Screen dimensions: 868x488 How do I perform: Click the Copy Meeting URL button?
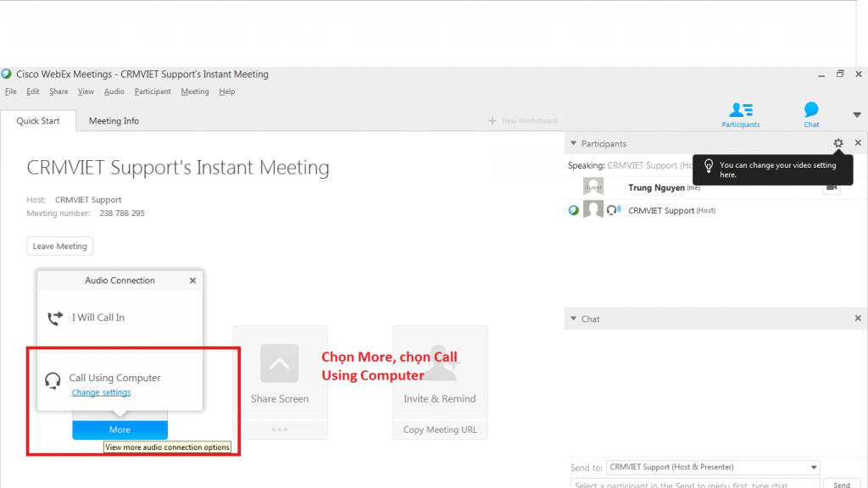point(440,430)
